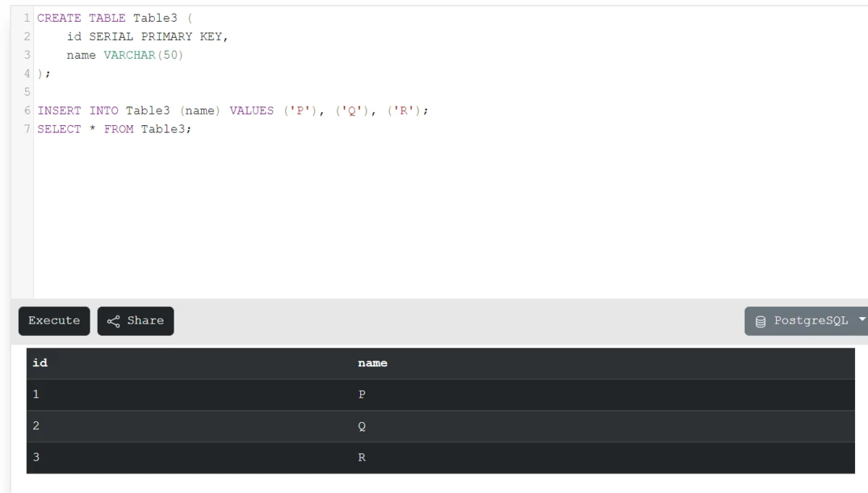
Task: Click the id column header
Action: (41, 363)
